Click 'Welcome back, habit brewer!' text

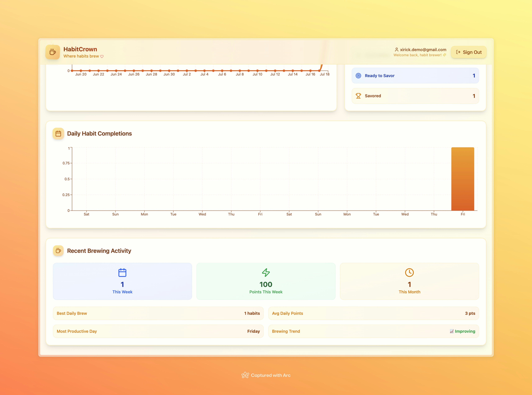pyautogui.click(x=417, y=55)
